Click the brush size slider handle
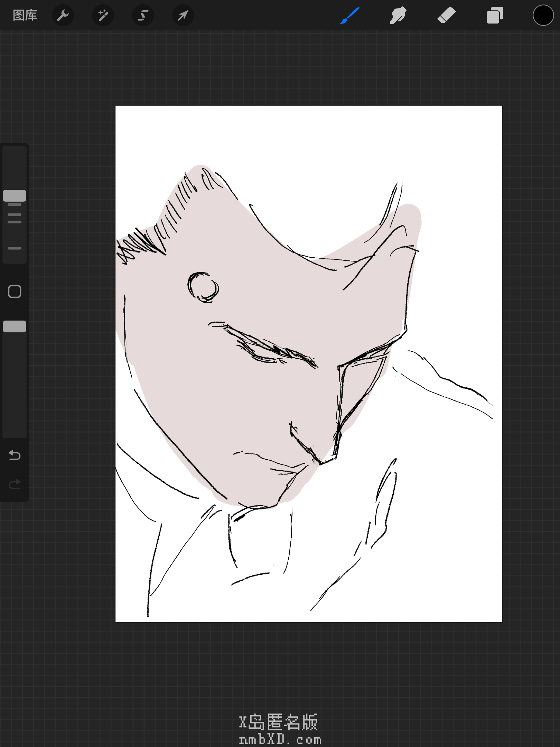Image resolution: width=560 pixels, height=747 pixels. (x=15, y=196)
